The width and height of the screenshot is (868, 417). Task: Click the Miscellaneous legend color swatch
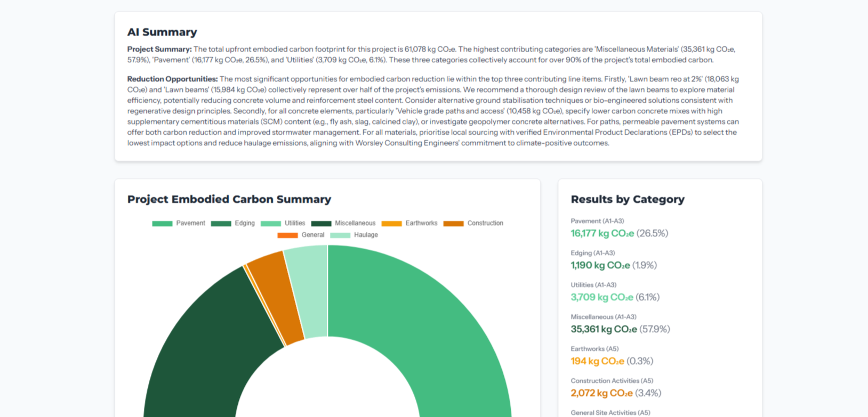coord(321,224)
